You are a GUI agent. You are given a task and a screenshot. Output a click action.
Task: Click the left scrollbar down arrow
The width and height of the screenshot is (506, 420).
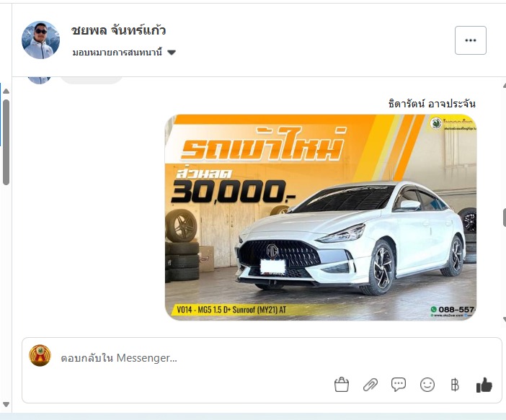6,404
